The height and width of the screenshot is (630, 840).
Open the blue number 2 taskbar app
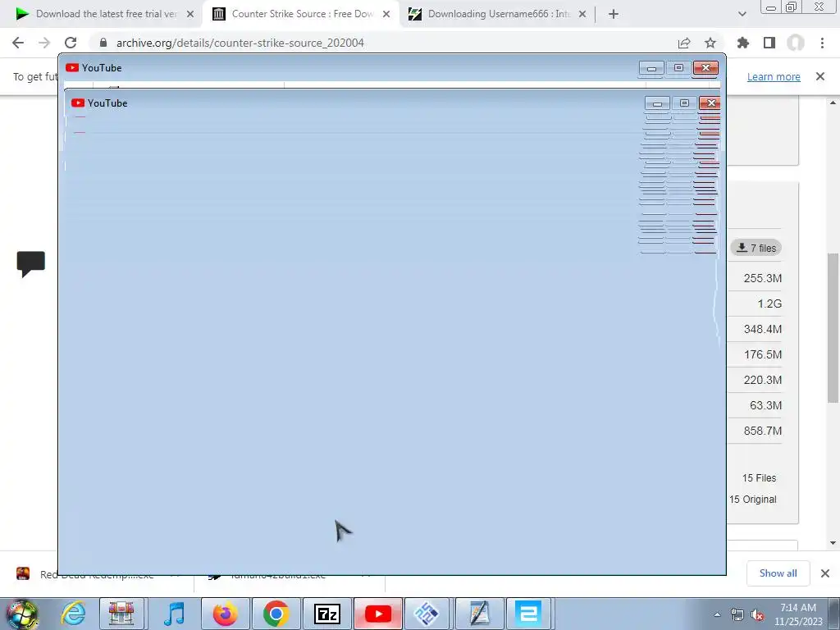click(x=529, y=614)
